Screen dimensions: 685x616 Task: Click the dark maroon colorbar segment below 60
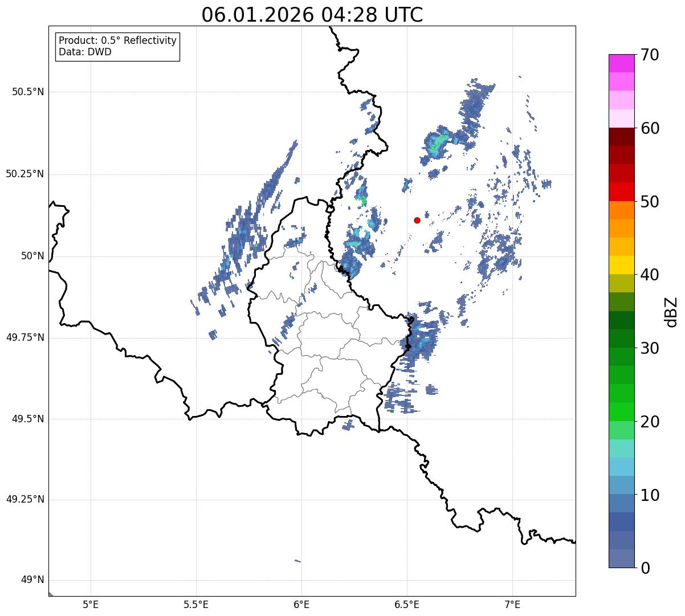coord(621,137)
